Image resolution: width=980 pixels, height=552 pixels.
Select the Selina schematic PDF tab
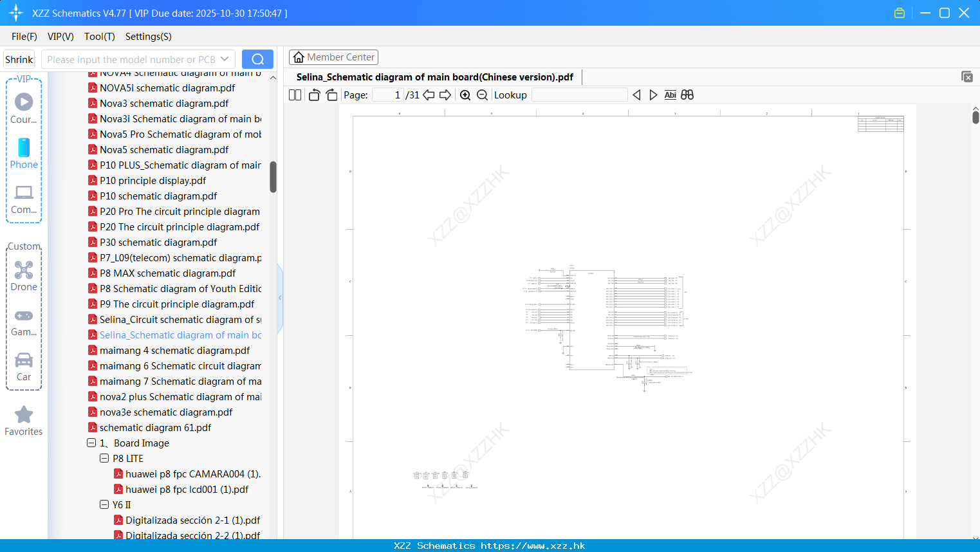435,77
